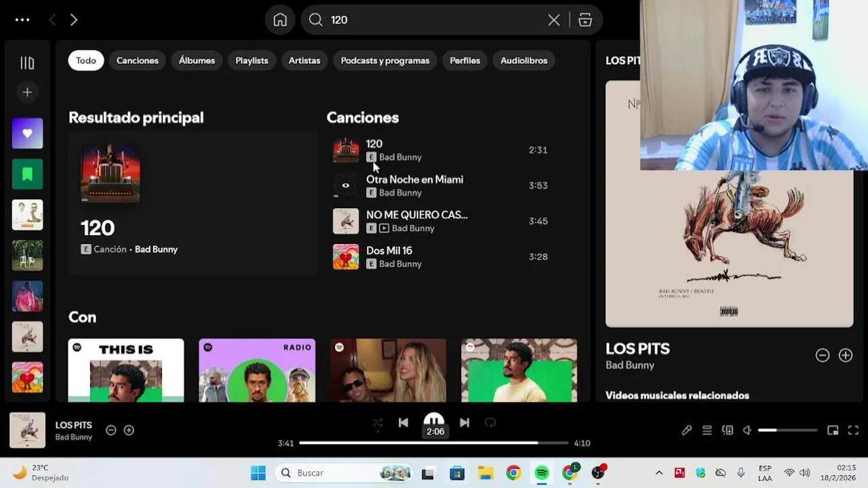Image resolution: width=868 pixels, height=488 pixels.
Task: Pause the current track
Action: tap(434, 423)
